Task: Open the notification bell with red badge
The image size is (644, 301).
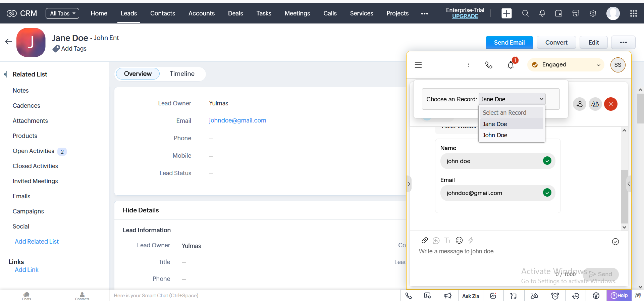Action: [511, 65]
